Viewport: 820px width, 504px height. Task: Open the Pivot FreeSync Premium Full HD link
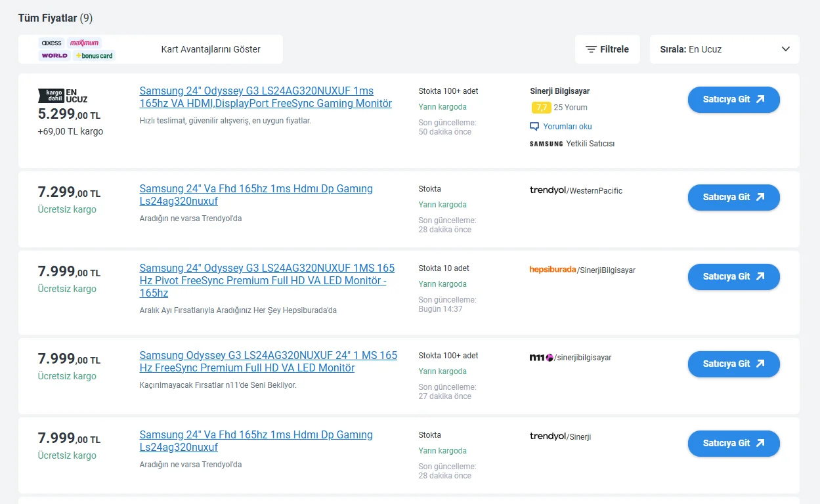coord(267,280)
